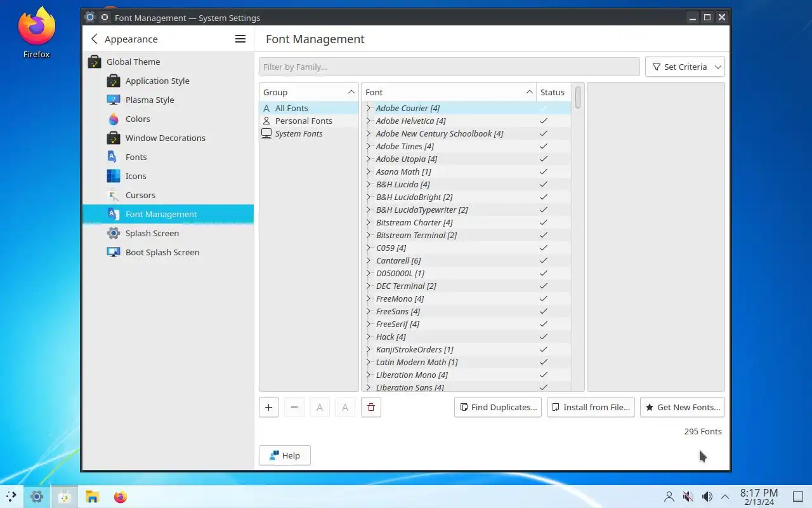
Task: Click the muted microphone tray icon
Action: point(688,497)
